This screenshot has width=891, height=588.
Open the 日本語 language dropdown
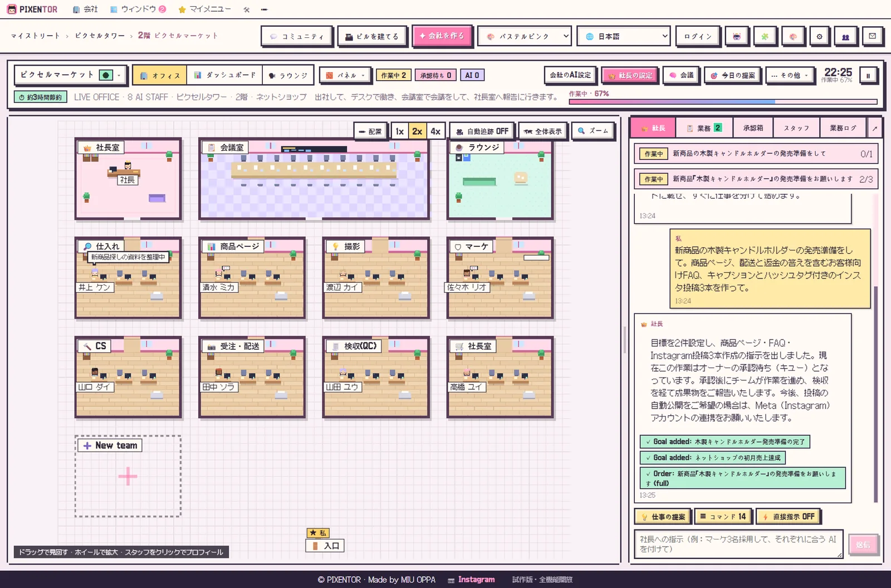(623, 36)
